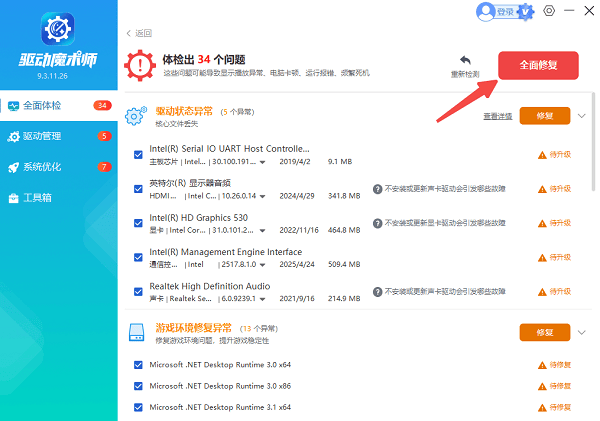Click warning icon for .NET Desktop Runtime 3.0 x86
Screen dimensions: 600x421
(x=542, y=387)
